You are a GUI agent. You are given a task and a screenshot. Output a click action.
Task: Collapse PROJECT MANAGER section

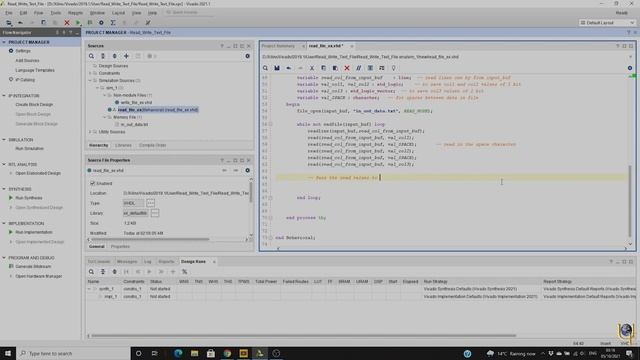point(4,42)
